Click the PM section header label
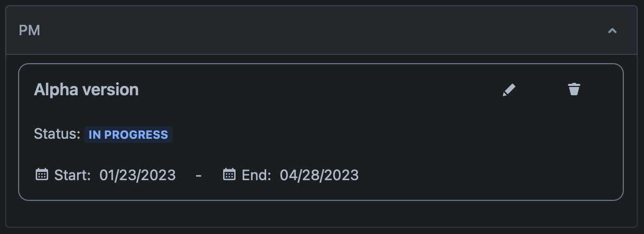This screenshot has width=644, height=234. 30,31
